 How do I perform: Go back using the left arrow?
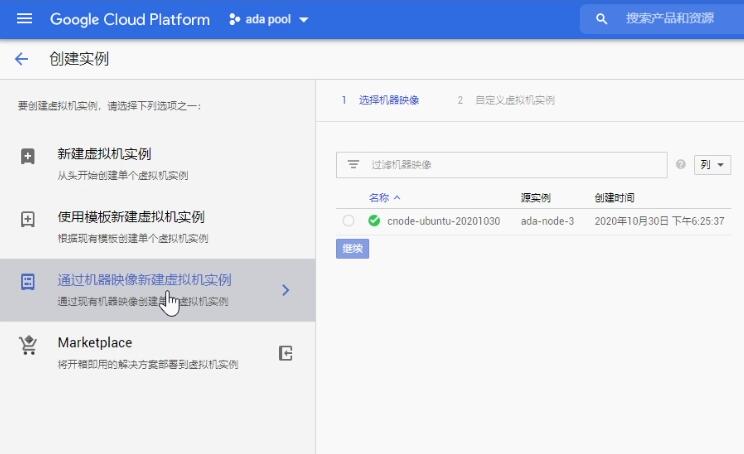tap(21, 59)
